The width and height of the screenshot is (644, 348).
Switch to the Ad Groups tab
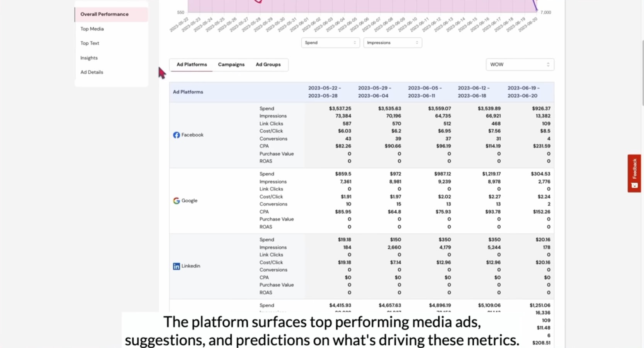(268, 65)
